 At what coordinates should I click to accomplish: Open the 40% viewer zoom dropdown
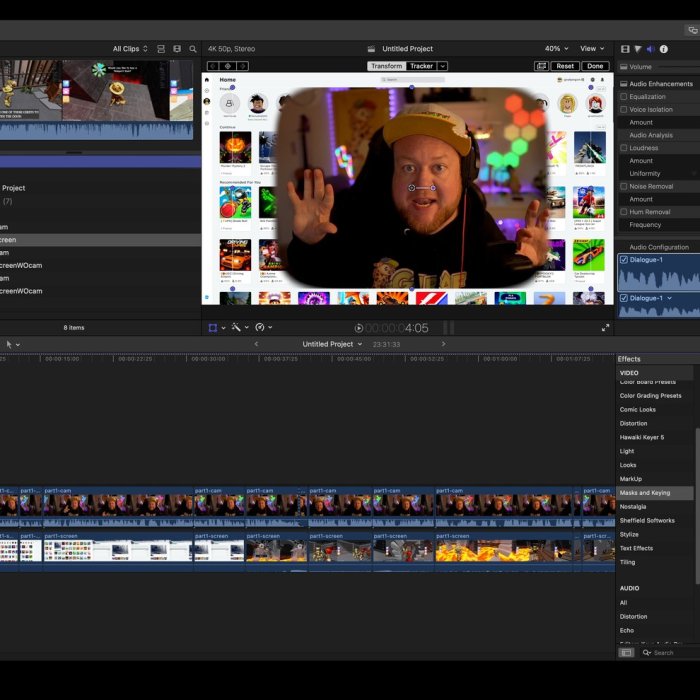(557, 49)
